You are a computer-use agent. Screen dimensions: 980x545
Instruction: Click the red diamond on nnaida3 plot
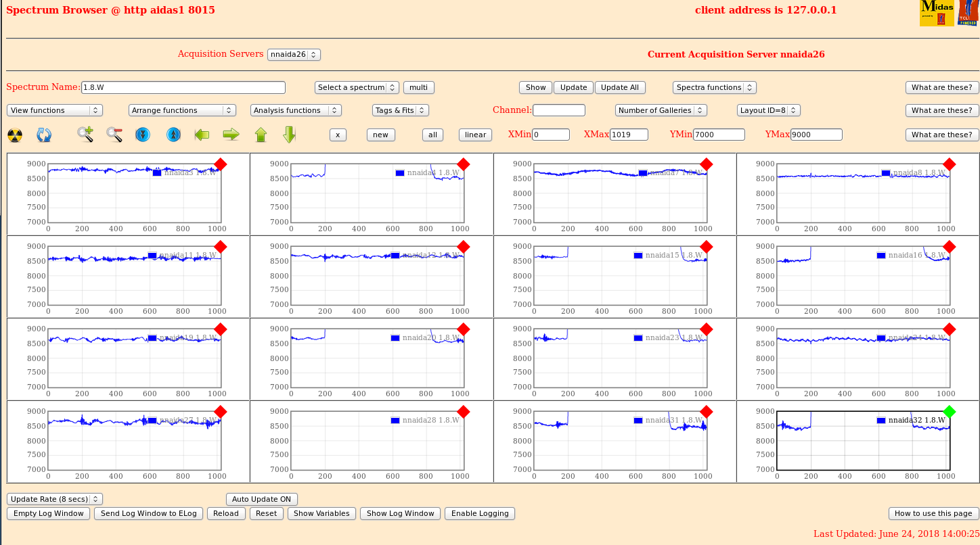tap(220, 164)
